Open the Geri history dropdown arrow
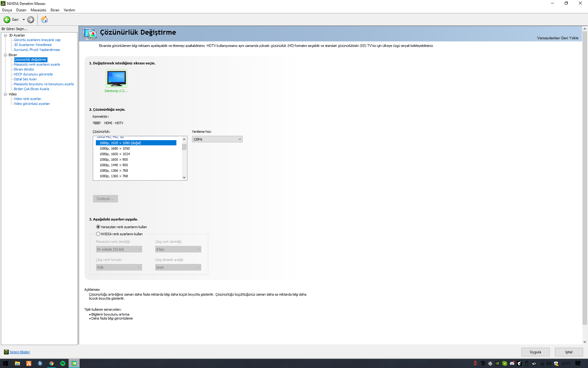Viewport: 588px width, 368px height. tap(24, 20)
